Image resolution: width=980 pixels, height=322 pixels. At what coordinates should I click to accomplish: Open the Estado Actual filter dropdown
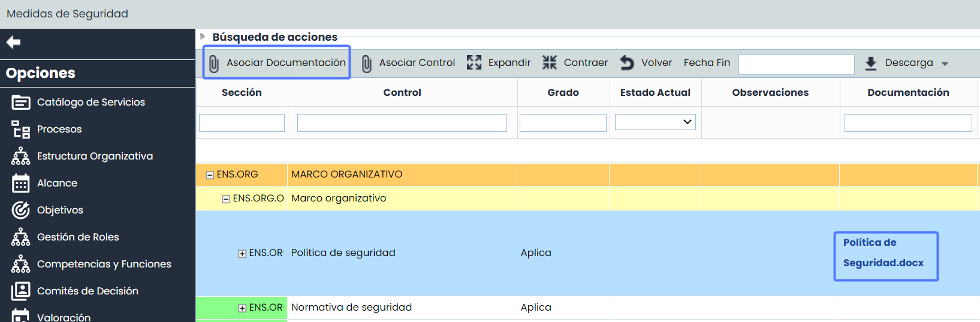pos(655,122)
